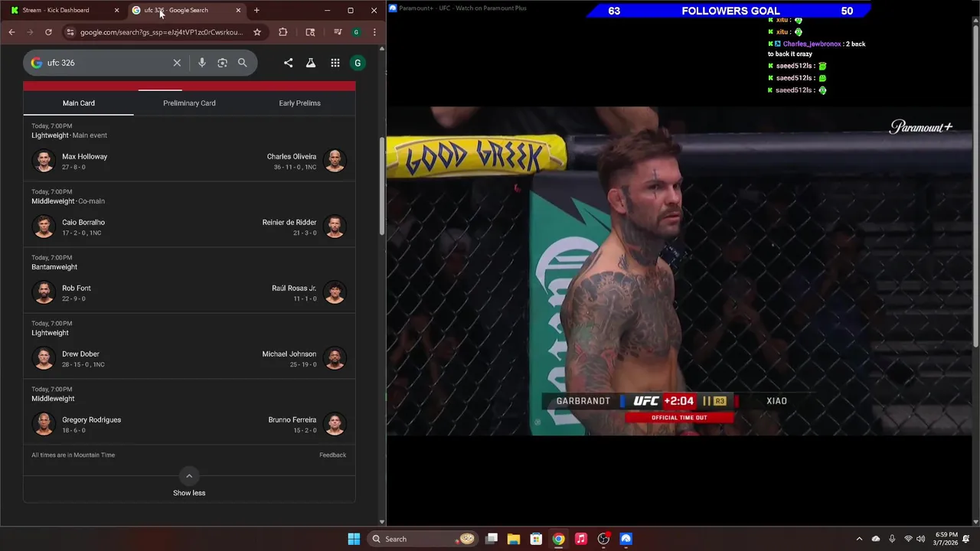Clear the ufc 326 search query

(177, 63)
